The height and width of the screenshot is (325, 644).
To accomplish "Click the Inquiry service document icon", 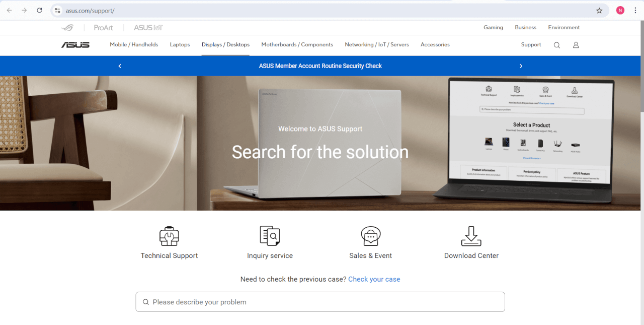I will (x=270, y=236).
